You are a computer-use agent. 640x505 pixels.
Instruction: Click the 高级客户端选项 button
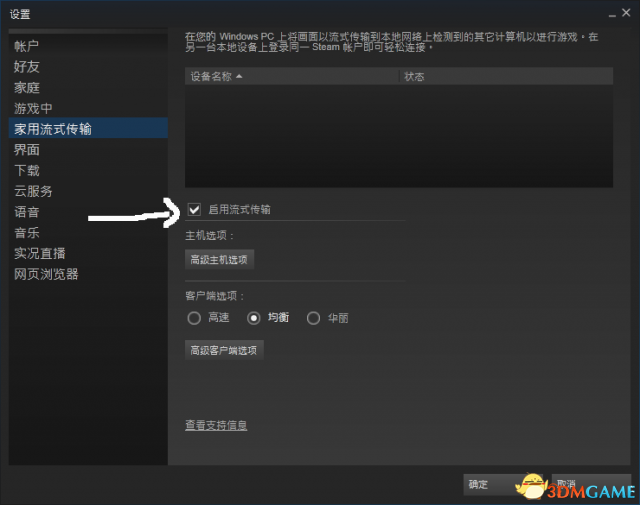(225, 350)
